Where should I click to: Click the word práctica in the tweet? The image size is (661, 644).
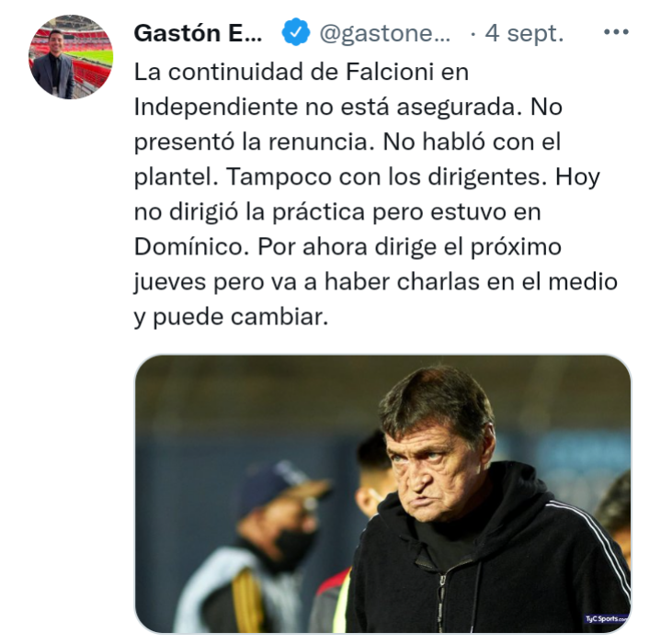tap(318, 212)
